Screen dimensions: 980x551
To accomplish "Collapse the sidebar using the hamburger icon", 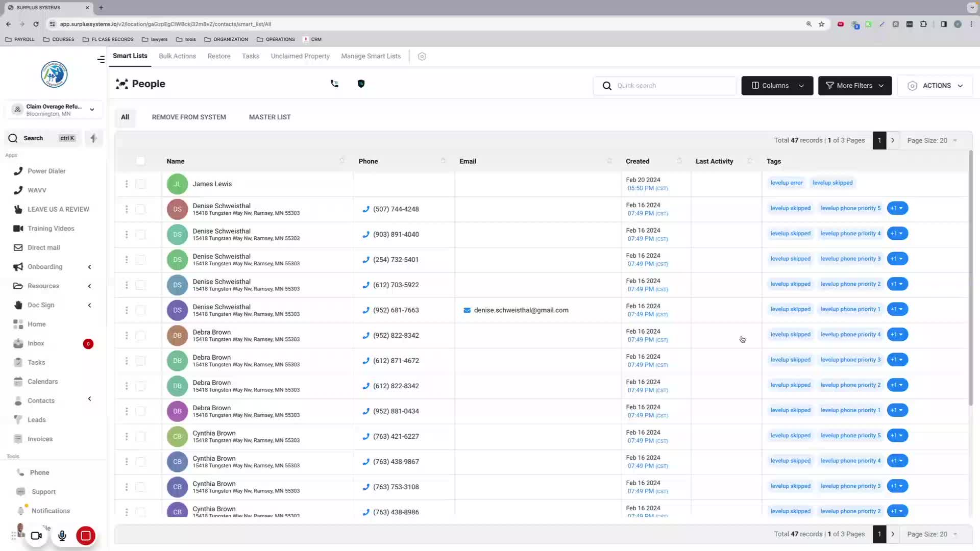I will pyautogui.click(x=101, y=59).
